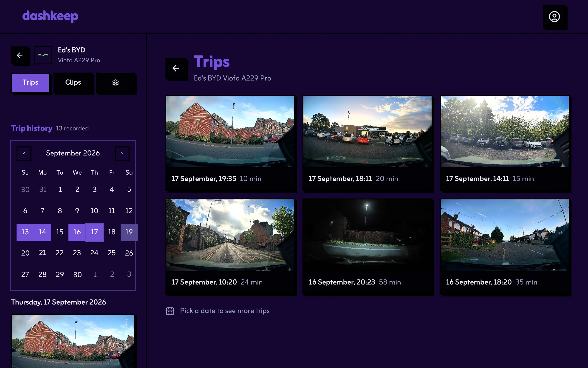This screenshot has height=368, width=588.
Task: Click the calendar icon by Pick a date
Action: 170,311
